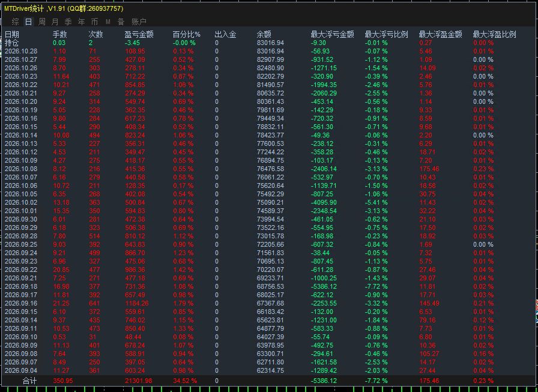Image resolution: width=538 pixels, height=392 pixels.
Task: Click the 余额 column header
Action: click(264, 34)
